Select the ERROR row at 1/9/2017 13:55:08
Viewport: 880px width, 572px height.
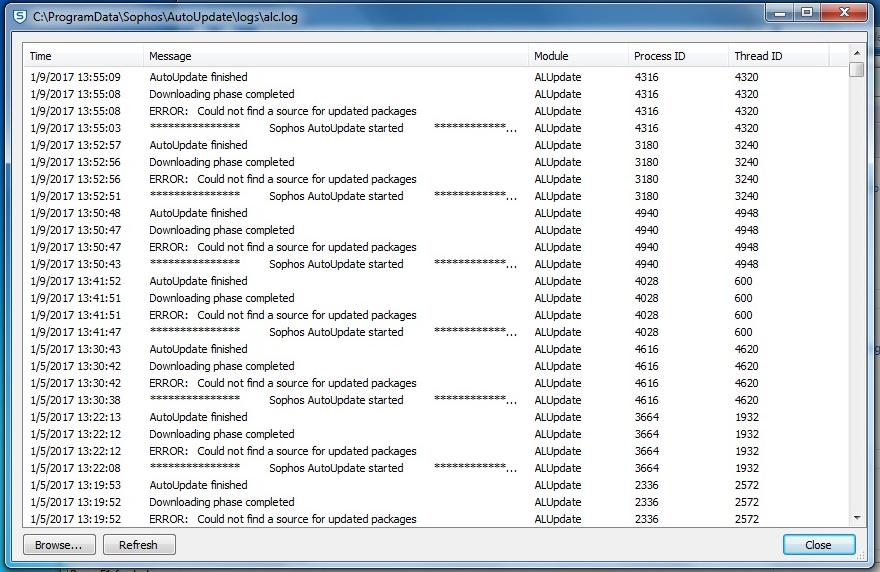pyautogui.click(x=436, y=111)
